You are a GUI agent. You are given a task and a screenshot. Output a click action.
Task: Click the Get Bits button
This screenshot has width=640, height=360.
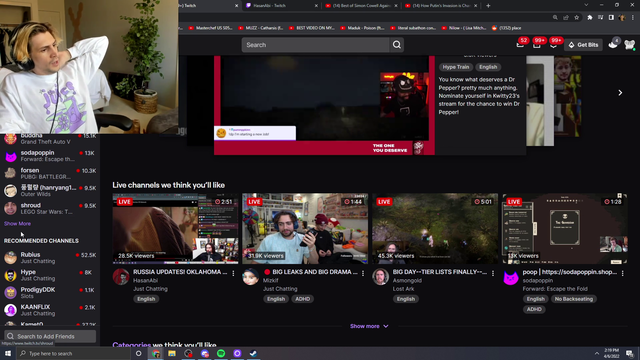pos(583,45)
